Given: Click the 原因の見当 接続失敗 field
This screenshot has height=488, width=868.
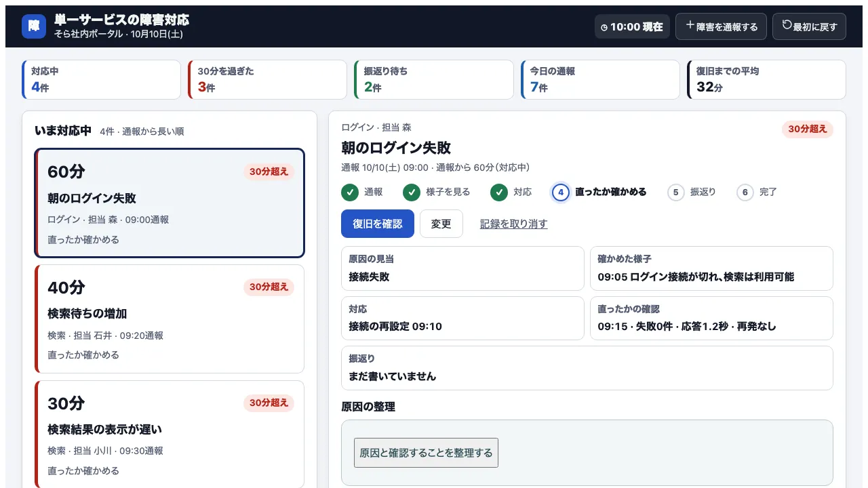Looking at the screenshot, I should (462, 268).
